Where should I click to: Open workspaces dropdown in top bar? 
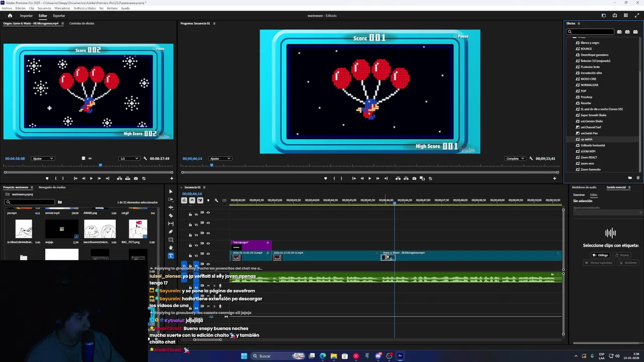pyautogui.click(x=604, y=16)
